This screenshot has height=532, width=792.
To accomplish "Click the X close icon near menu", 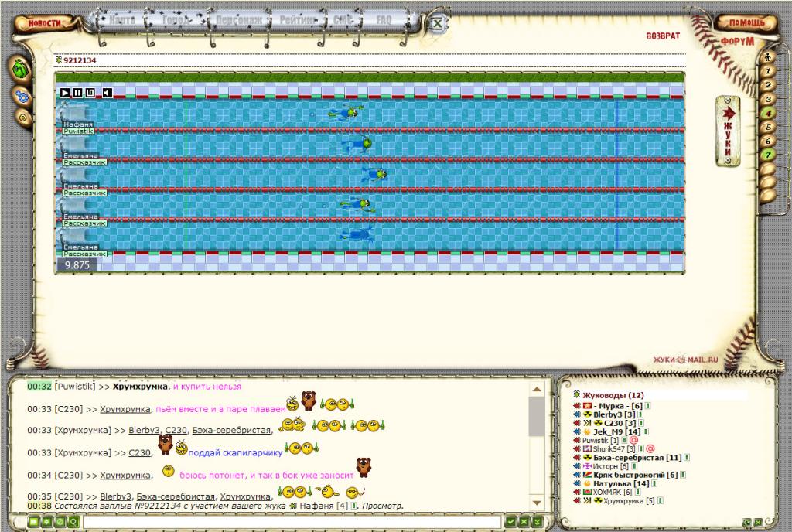I will (x=436, y=24).
